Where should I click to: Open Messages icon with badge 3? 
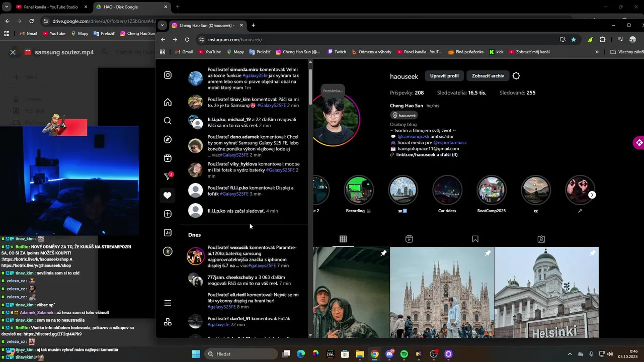[x=169, y=176]
